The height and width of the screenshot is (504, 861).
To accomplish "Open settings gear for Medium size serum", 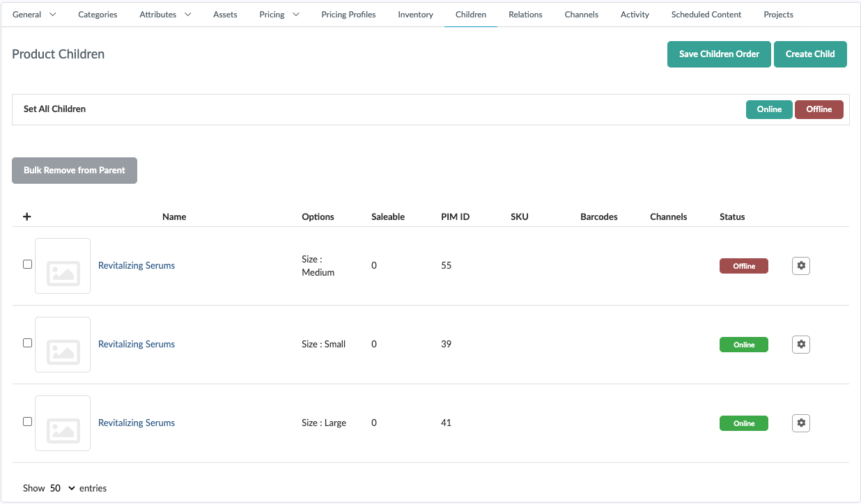I will point(800,266).
